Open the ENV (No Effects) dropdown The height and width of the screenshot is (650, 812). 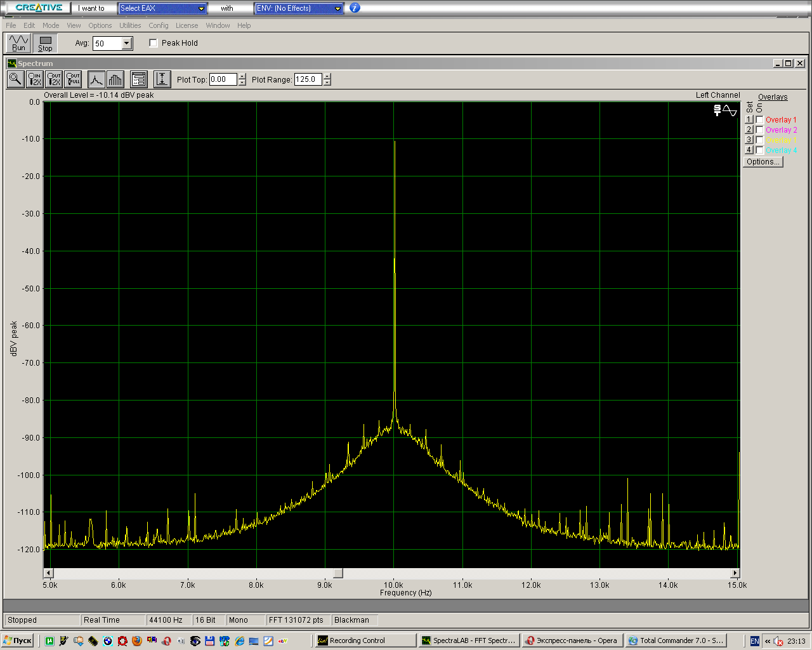coord(337,8)
